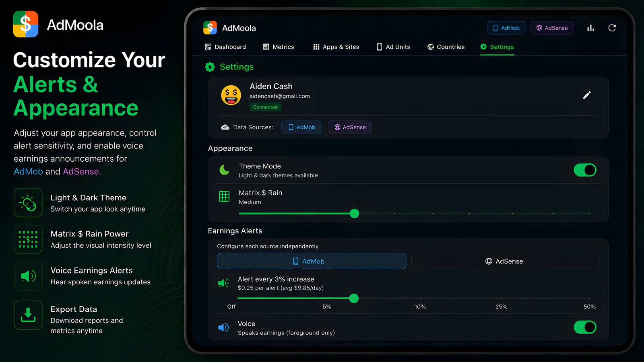Click the moon icon for Theme Mode
Viewport: 644px width, 362px height.
[x=224, y=170]
